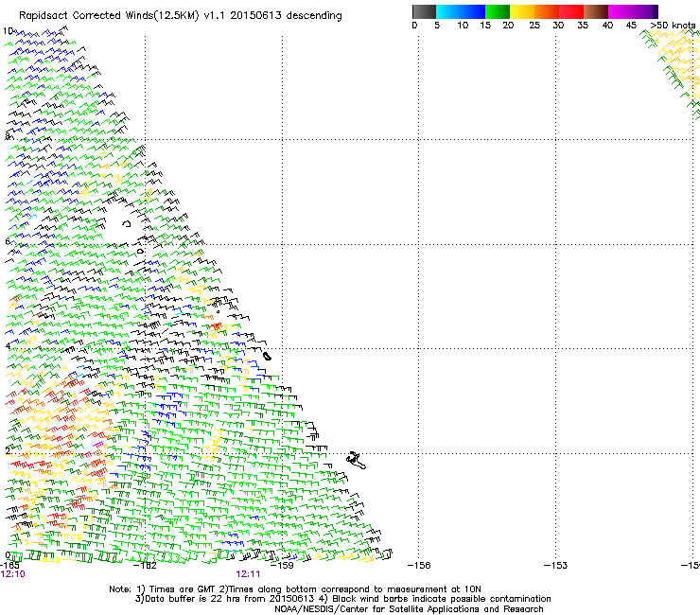The image size is (700, 615).
Task: Pick the brown 35-40 knots legend segment
Action: click(x=596, y=11)
